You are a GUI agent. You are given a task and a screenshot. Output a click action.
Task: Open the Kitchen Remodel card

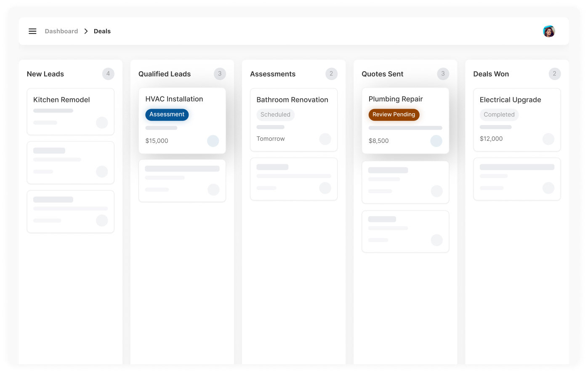[61, 100]
